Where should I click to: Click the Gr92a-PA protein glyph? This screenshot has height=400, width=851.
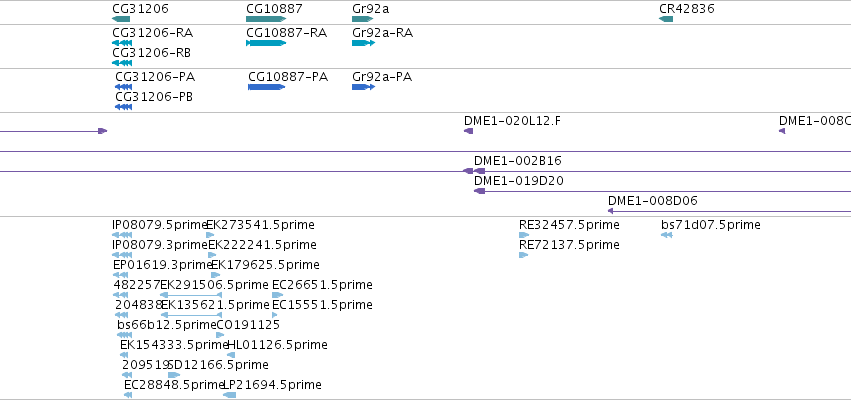click(x=364, y=87)
